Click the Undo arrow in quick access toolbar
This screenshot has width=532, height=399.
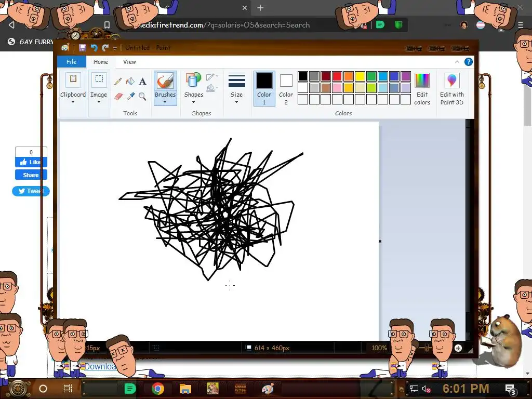[x=94, y=48]
